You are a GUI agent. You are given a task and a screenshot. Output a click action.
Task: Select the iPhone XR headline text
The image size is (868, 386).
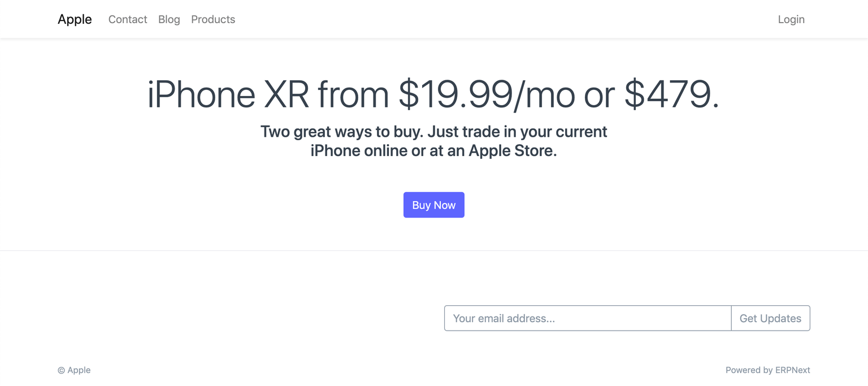coord(433,94)
